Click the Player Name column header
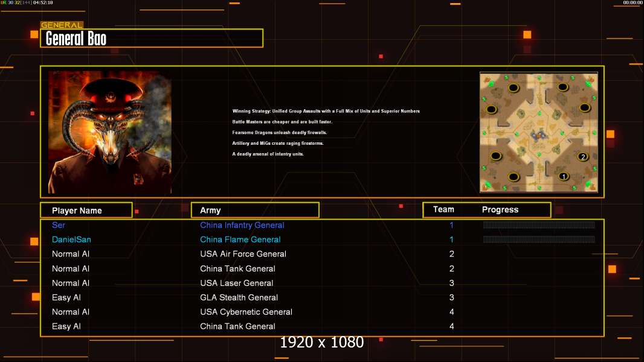The height and width of the screenshot is (362, 644). (x=77, y=211)
